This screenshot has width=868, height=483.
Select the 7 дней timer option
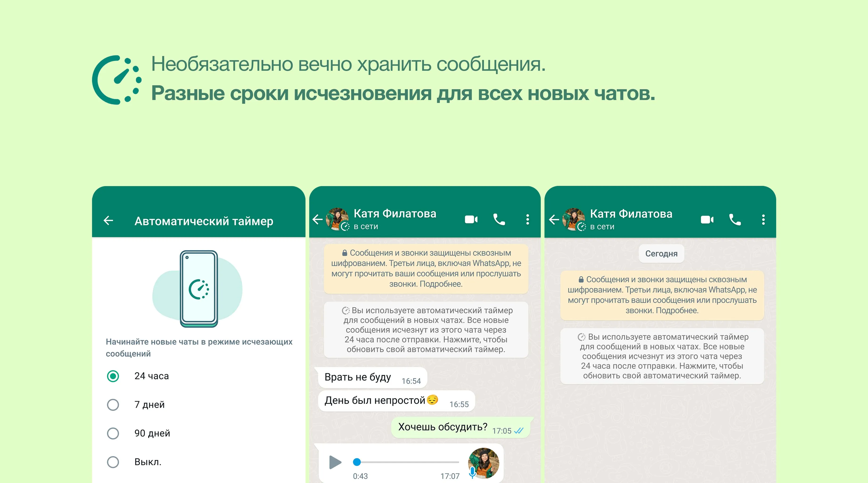pyautogui.click(x=113, y=405)
